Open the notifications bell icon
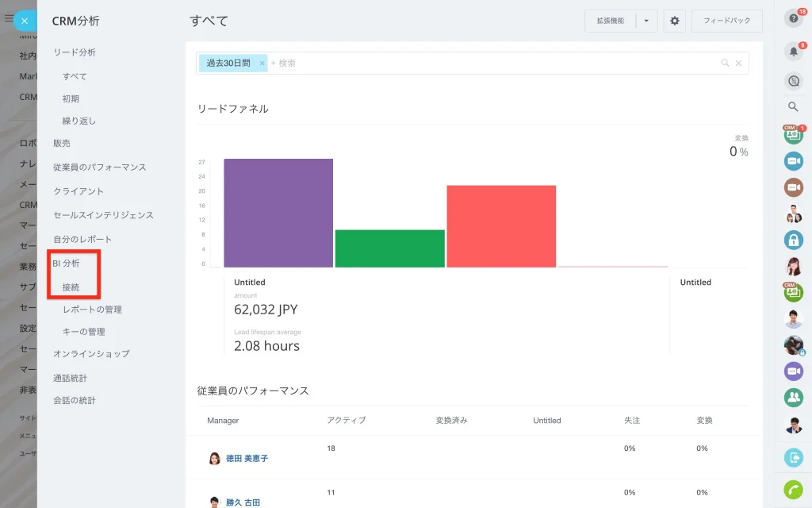The width and height of the screenshot is (812, 508). coord(793,52)
